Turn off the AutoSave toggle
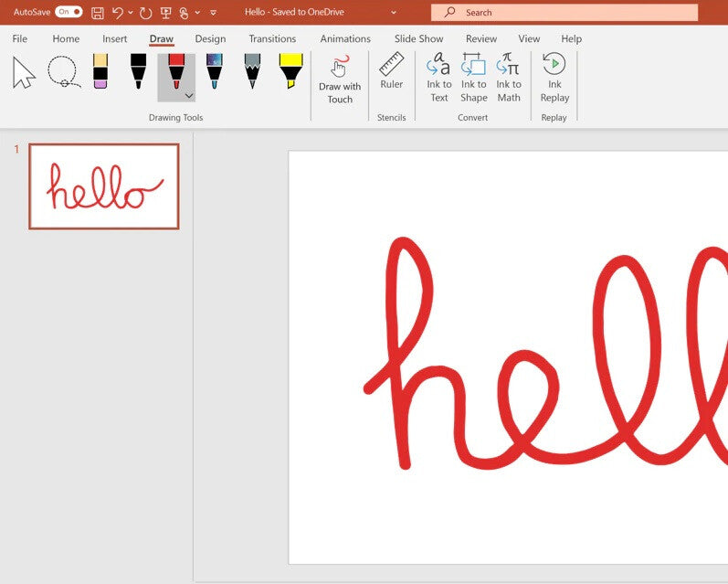Screen dimensions: 728x584 69,12
